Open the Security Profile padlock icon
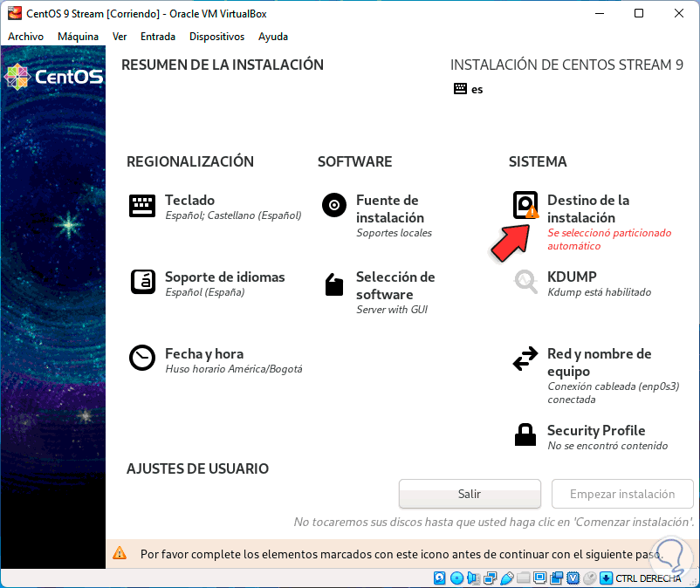Viewport: 700px width, 588px height. 525,434
